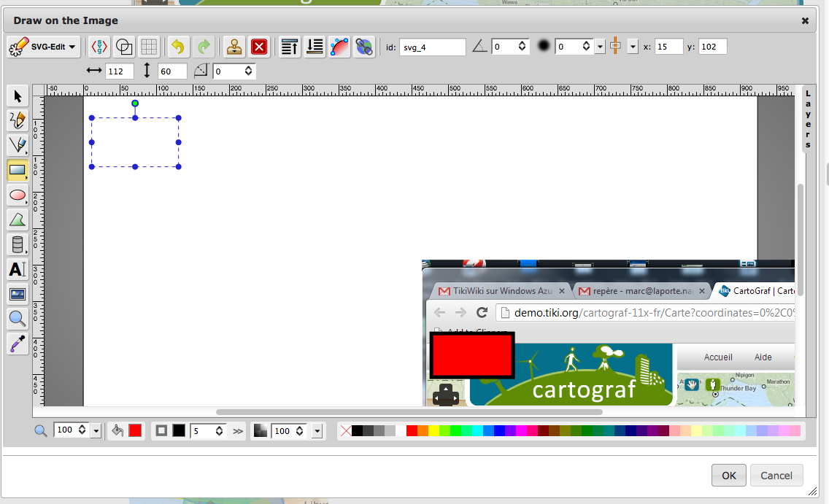Open the blur slider dropdown
The image size is (829, 504).
click(x=600, y=47)
